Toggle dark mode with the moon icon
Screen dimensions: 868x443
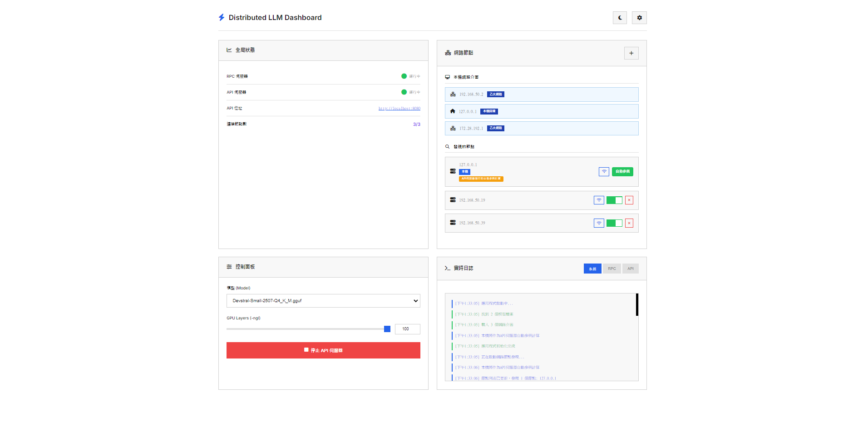click(x=620, y=18)
